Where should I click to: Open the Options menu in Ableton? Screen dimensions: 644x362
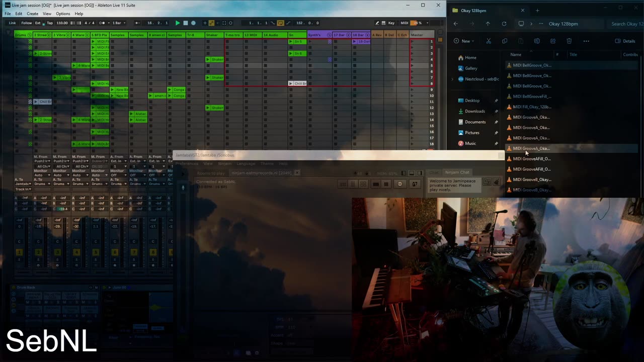pyautogui.click(x=63, y=14)
